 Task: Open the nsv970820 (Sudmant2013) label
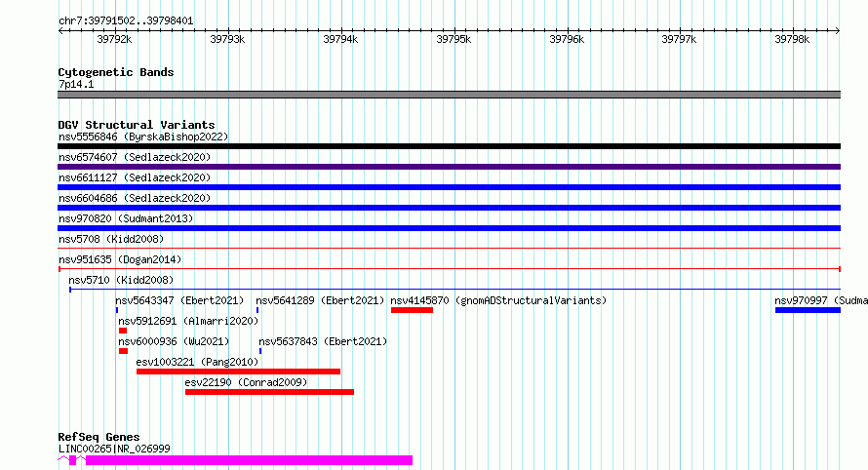coord(126,218)
